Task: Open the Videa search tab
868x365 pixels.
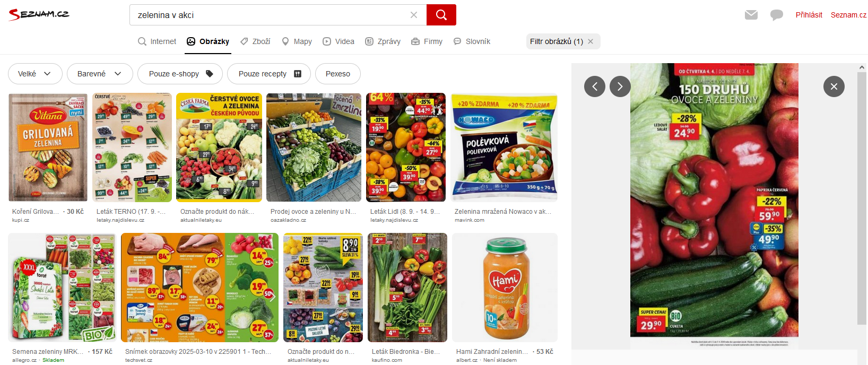Action: tap(338, 41)
